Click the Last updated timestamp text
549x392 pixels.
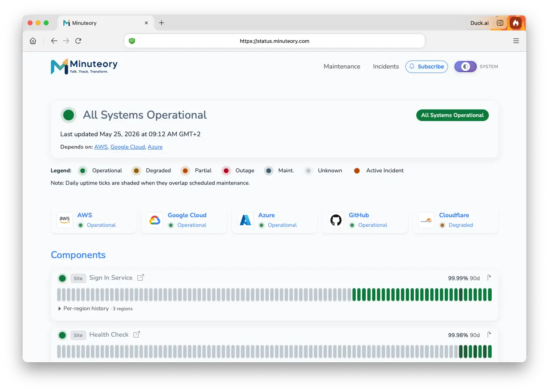tap(130, 134)
